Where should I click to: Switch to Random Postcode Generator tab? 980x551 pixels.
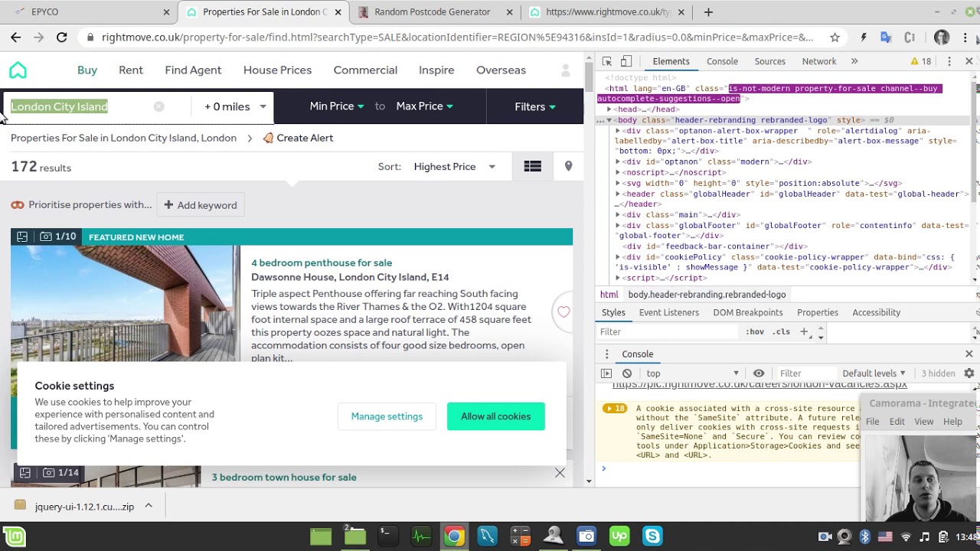tap(433, 11)
